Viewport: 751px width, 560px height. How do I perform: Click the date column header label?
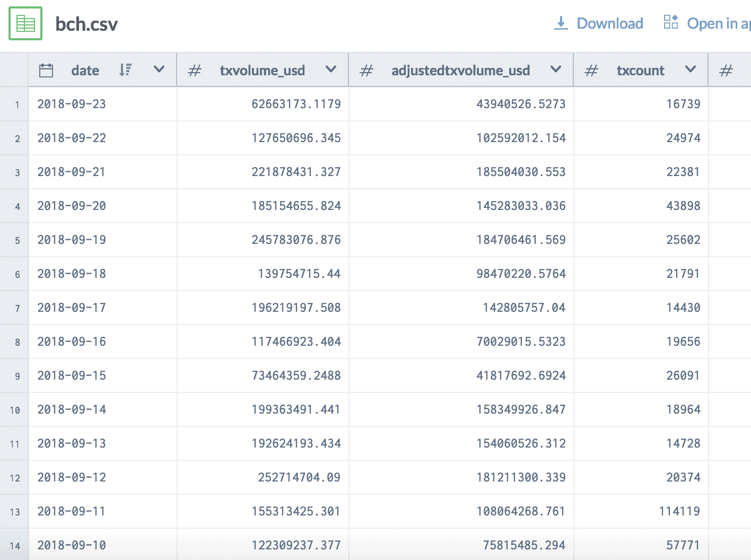click(85, 70)
